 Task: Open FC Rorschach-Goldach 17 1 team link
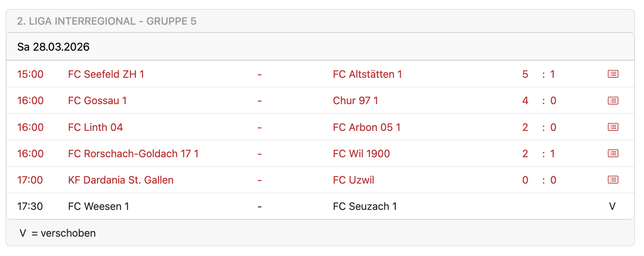tap(133, 154)
